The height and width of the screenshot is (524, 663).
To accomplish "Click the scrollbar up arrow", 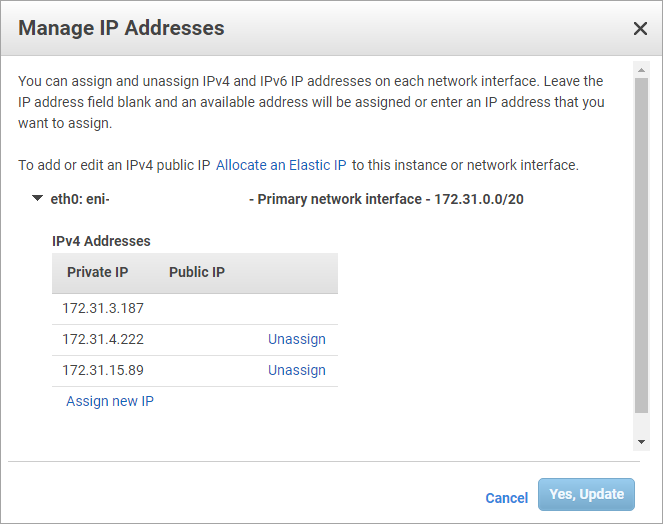I will (642, 69).
